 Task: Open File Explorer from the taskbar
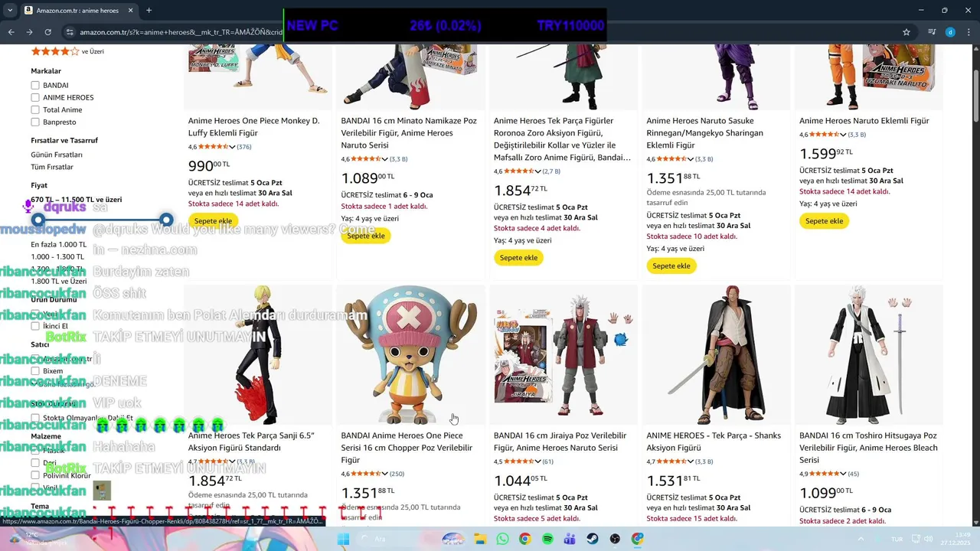[480, 539]
